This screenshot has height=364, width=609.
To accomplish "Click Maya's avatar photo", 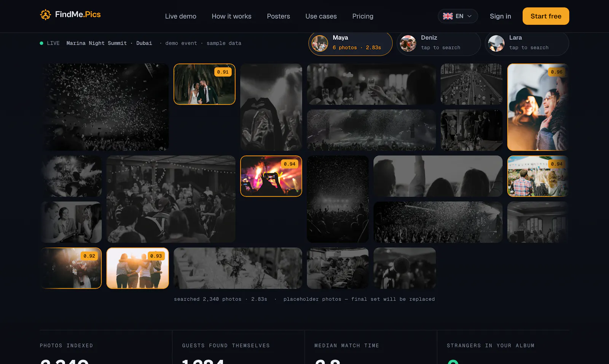I will tap(320, 43).
